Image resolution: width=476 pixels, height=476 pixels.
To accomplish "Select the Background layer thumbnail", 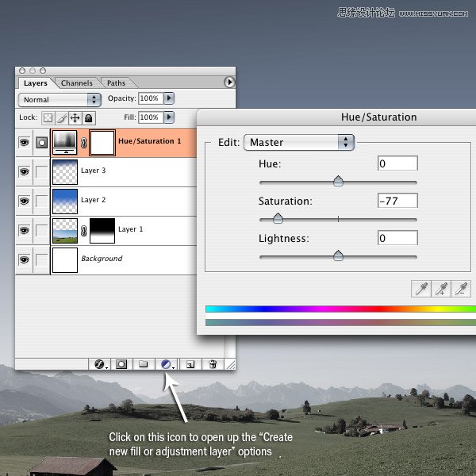I will pyautogui.click(x=65, y=260).
